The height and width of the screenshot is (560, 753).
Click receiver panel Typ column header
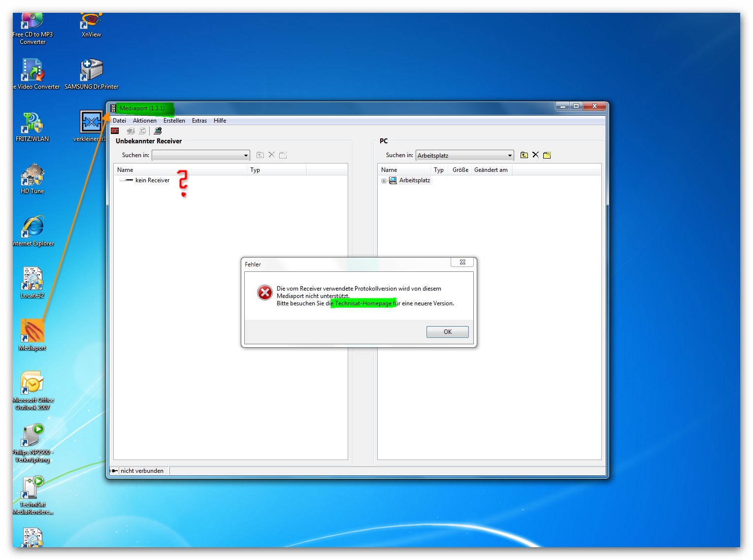277,170
